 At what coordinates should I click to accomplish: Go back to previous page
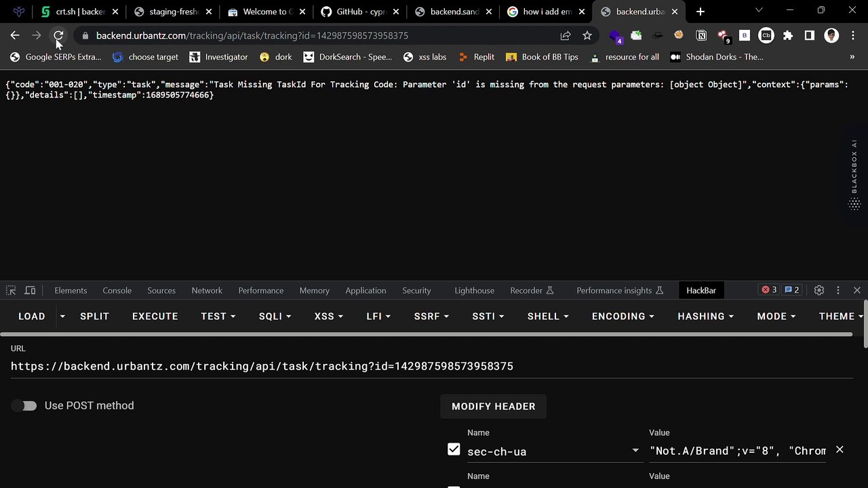click(x=15, y=35)
